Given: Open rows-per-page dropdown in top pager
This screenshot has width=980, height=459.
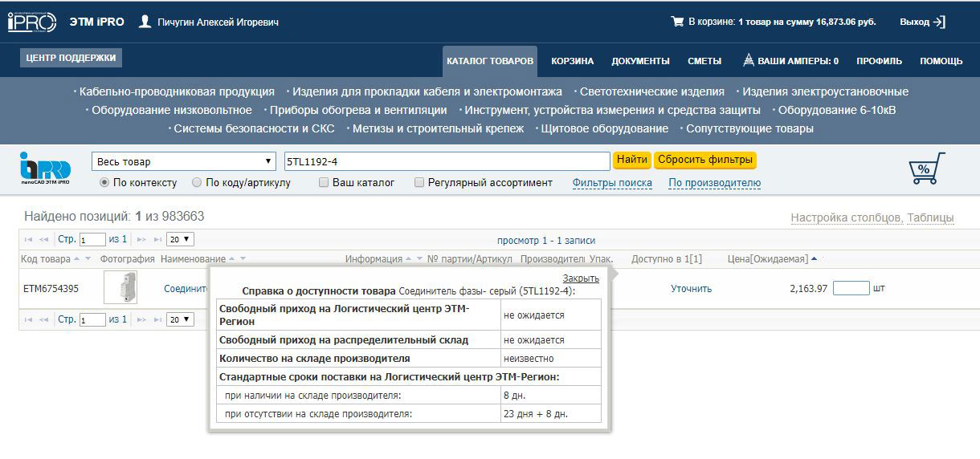Looking at the screenshot, I should 180,239.
